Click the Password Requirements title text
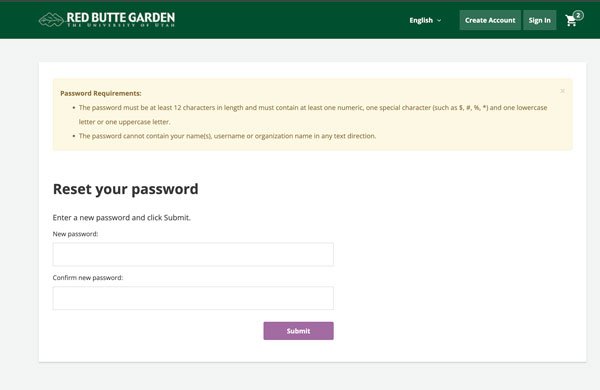 pos(101,93)
